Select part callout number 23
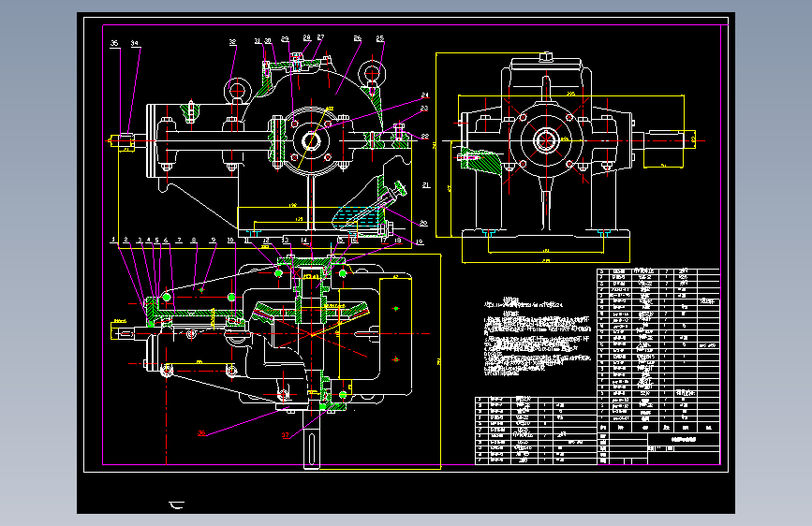The width and height of the screenshot is (812, 526). (424, 109)
